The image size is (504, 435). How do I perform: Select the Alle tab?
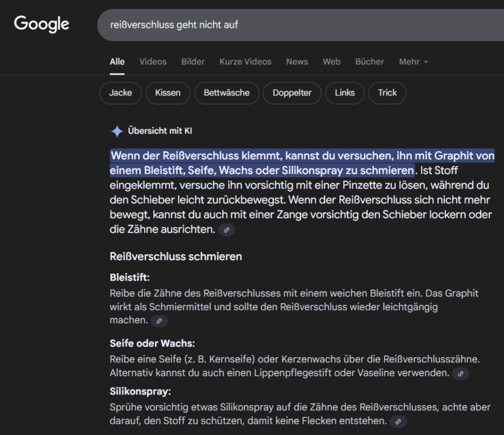117,62
